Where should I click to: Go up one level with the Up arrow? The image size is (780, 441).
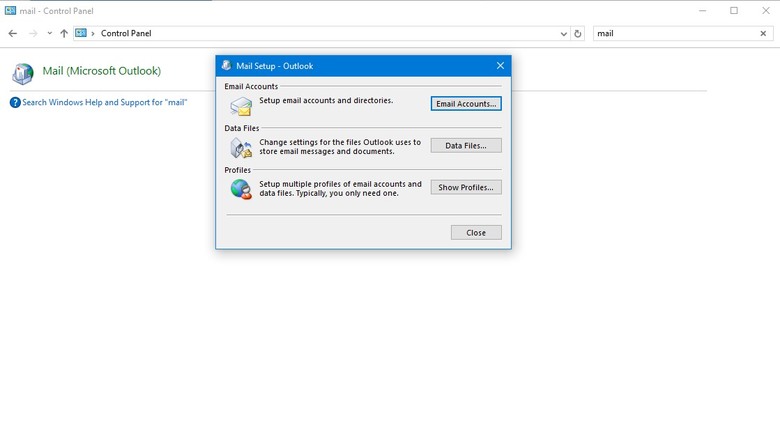[x=64, y=33]
